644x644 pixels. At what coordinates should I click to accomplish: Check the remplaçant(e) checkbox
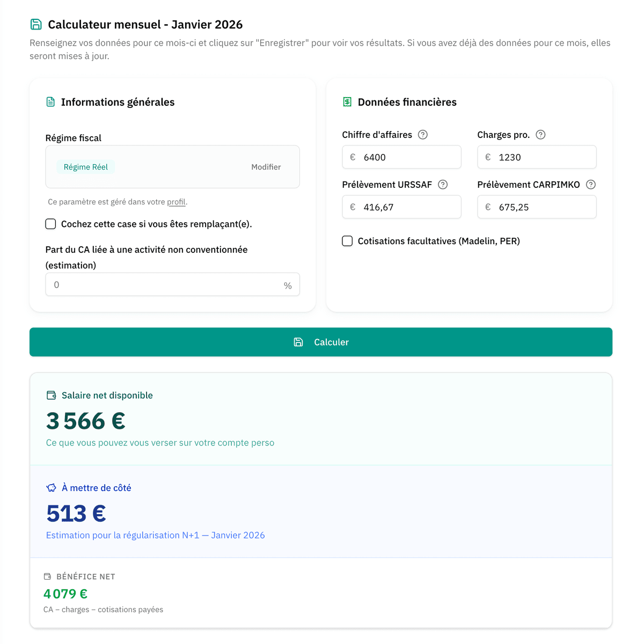50,224
